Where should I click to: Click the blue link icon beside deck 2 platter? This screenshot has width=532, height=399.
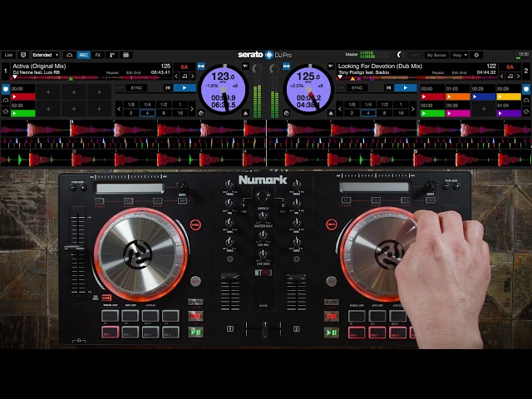287,66
